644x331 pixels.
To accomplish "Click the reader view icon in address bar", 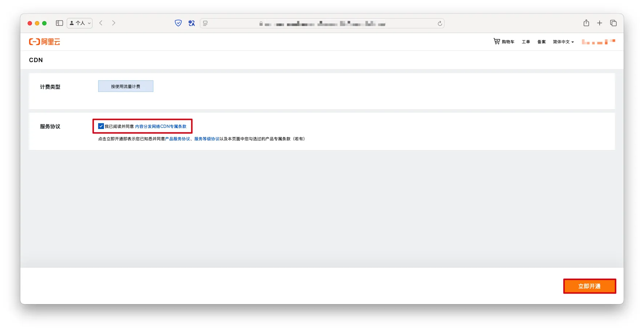I will [x=205, y=23].
